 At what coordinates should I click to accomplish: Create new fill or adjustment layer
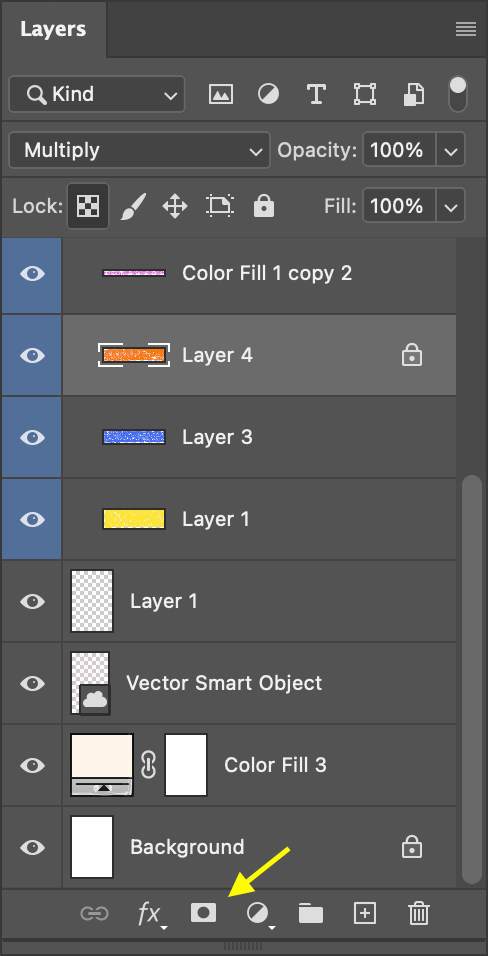pos(259,914)
